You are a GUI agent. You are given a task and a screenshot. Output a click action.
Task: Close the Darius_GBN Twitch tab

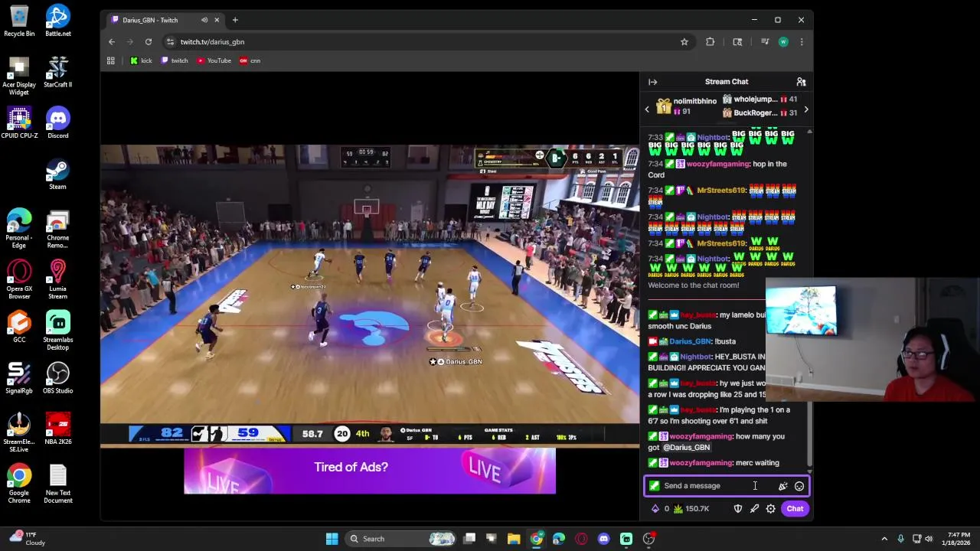coord(217,20)
